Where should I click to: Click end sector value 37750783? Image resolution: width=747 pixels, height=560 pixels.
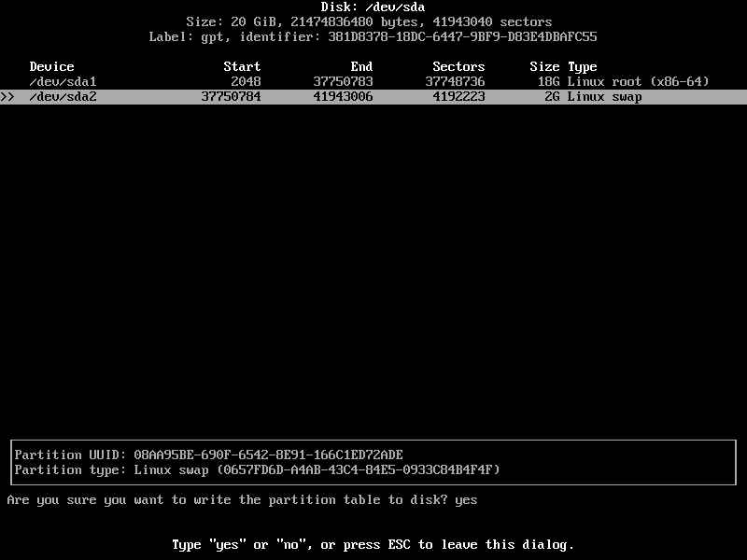click(x=343, y=81)
